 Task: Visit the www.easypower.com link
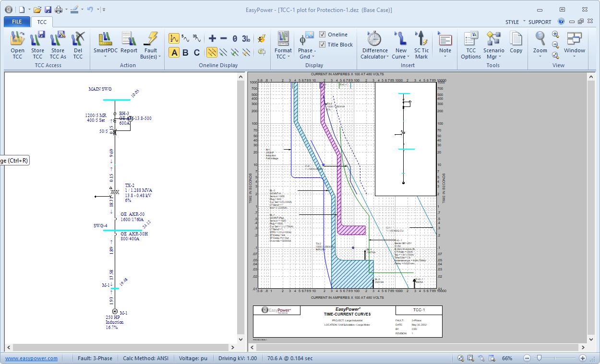tap(31, 358)
